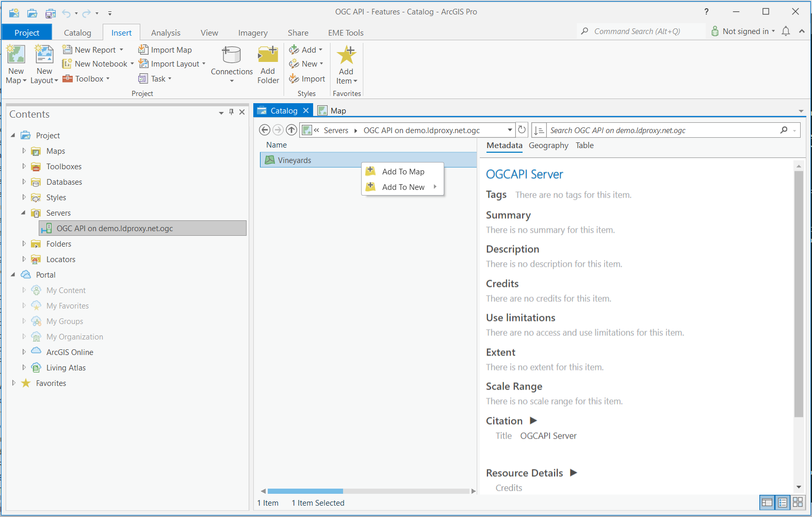Switch to the Analysis ribbon tab

tap(166, 33)
